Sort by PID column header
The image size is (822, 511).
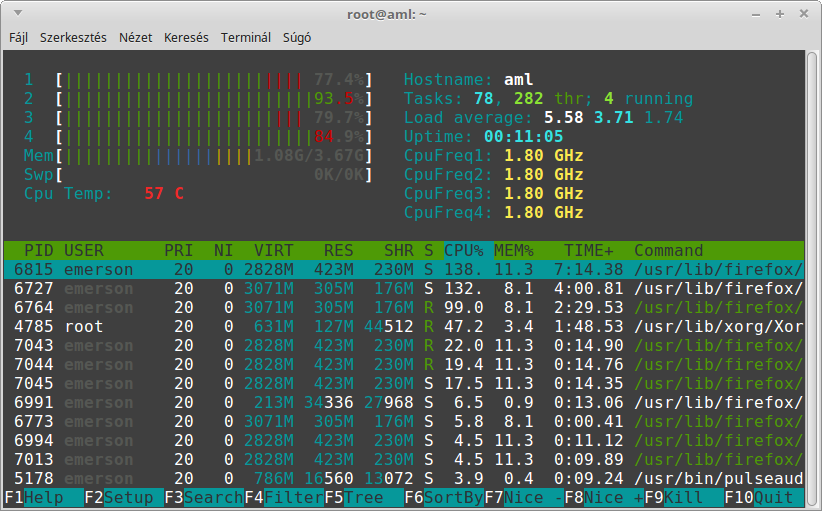coord(38,251)
